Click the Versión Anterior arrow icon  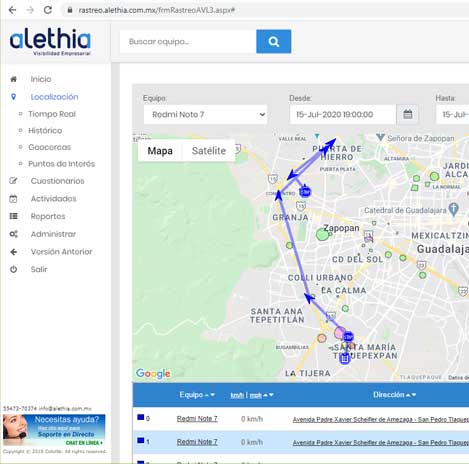13,252
